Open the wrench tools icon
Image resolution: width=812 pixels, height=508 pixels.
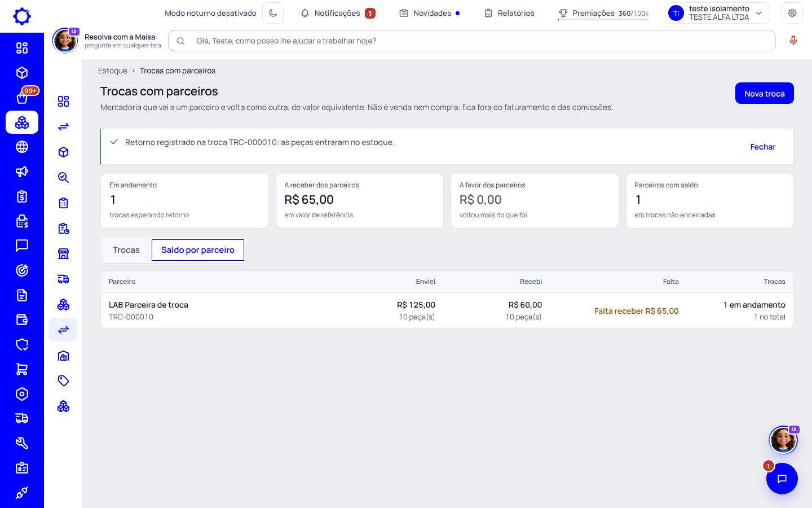(x=22, y=443)
